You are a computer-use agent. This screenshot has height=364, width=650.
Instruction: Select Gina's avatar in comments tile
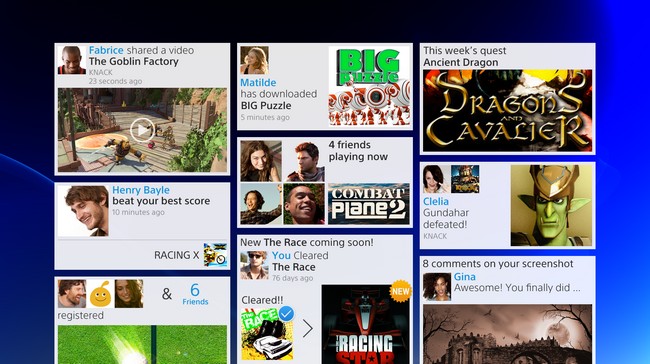click(437, 286)
